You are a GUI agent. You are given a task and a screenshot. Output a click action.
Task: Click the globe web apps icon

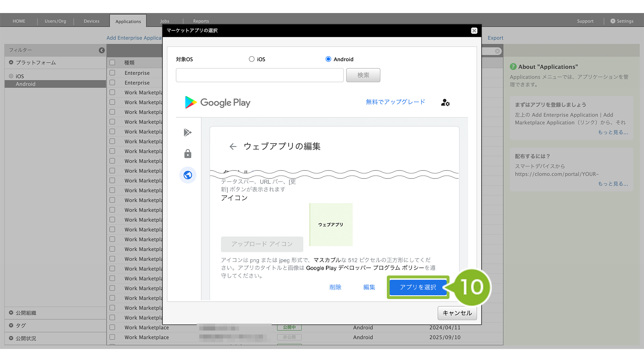click(188, 175)
